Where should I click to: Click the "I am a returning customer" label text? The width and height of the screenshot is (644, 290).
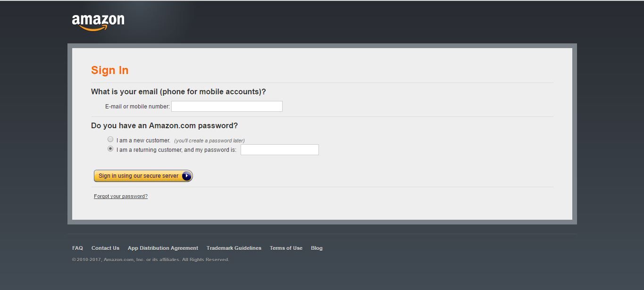[x=176, y=150]
